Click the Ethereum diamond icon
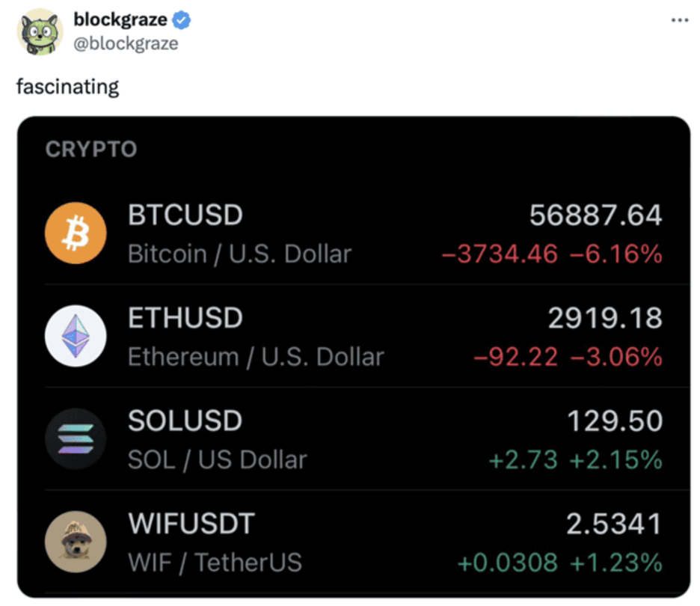The image size is (700, 606). (76, 336)
